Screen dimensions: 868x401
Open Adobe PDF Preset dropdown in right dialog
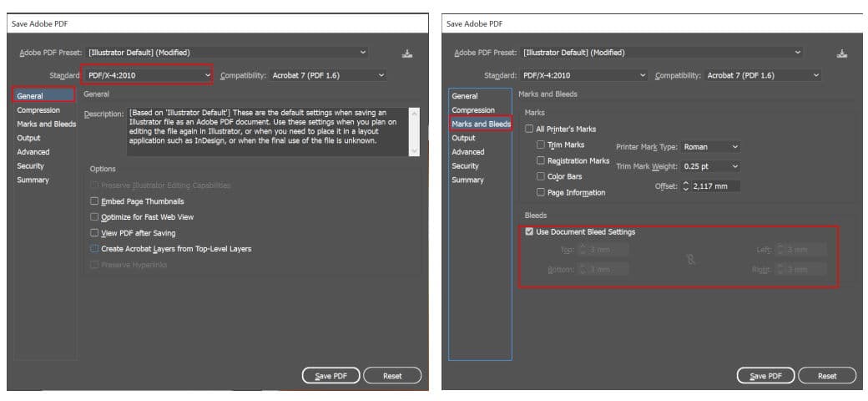click(x=662, y=53)
